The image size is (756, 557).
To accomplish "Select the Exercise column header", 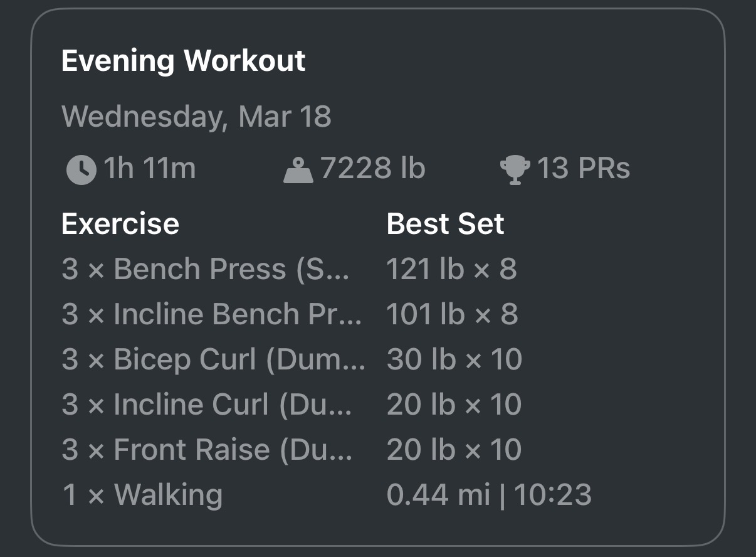I will coord(120,223).
